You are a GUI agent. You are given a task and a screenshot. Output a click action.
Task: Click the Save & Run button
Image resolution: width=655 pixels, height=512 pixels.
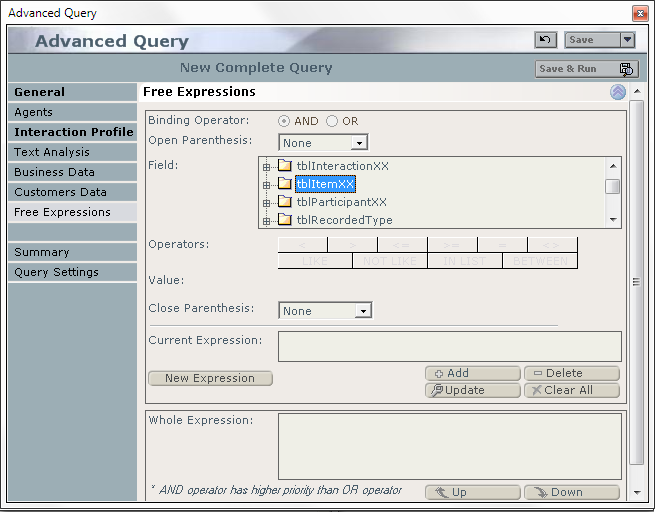[587, 69]
